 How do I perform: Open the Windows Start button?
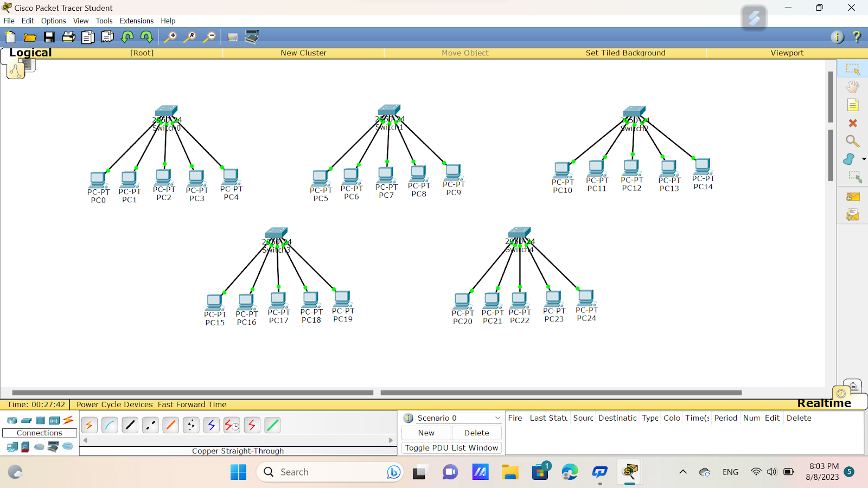(x=238, y=472)
